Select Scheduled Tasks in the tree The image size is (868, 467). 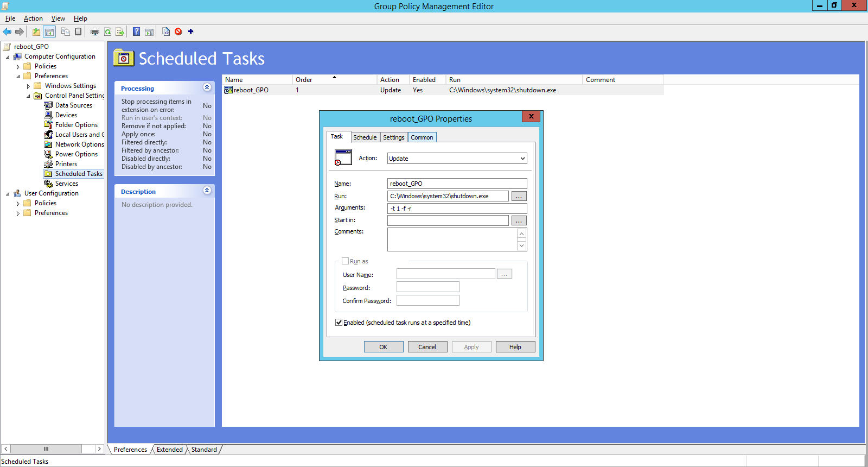(x=79, y=174)
